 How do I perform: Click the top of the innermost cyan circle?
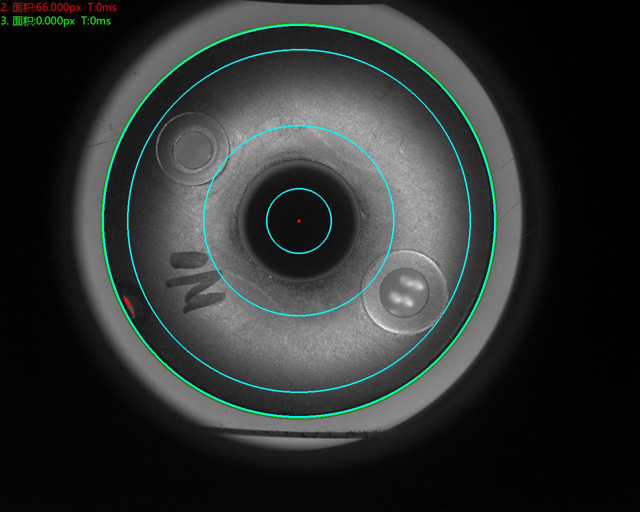coord(299,188)
